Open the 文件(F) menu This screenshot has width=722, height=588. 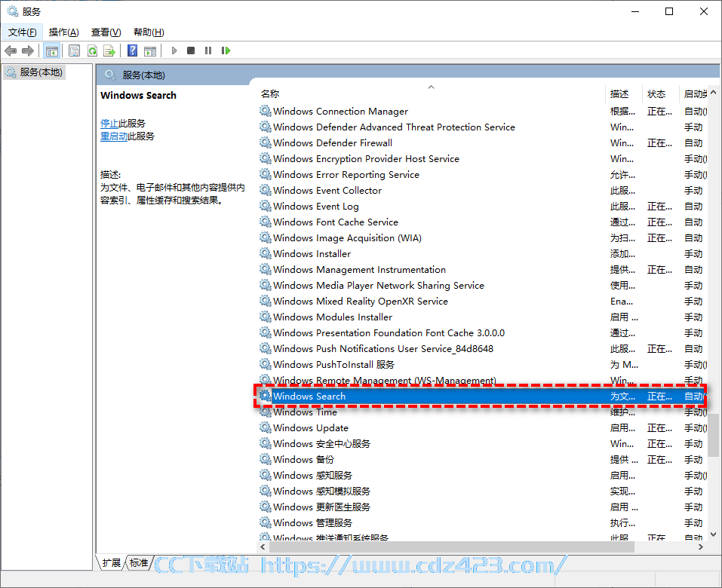[23, 32]
